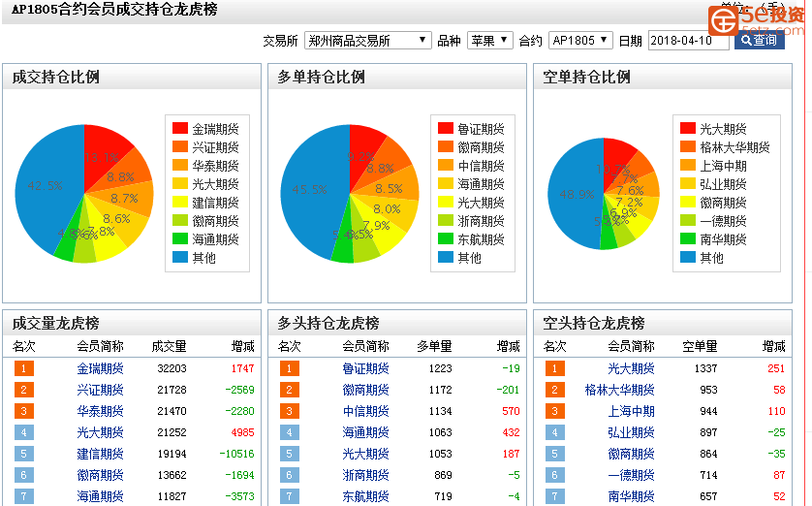Click 空头持仓龙虎榜 panel title
812x506 pixels.
pos(594,323)
